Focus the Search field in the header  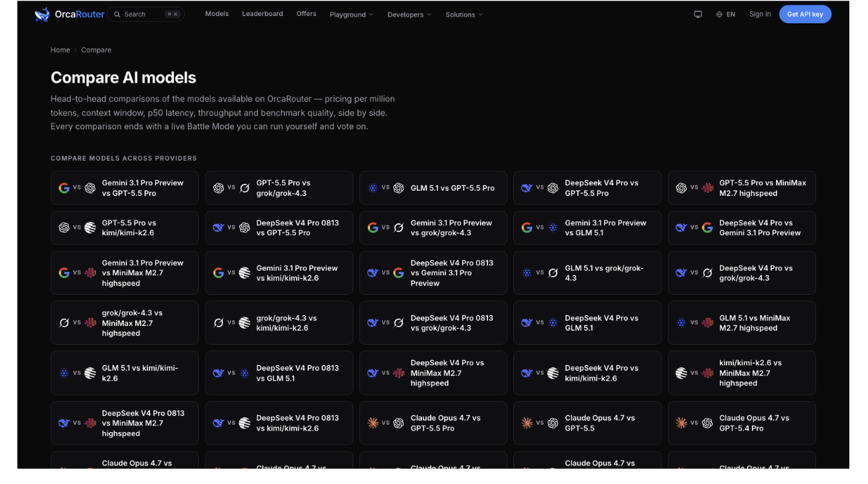click(146, 14)
